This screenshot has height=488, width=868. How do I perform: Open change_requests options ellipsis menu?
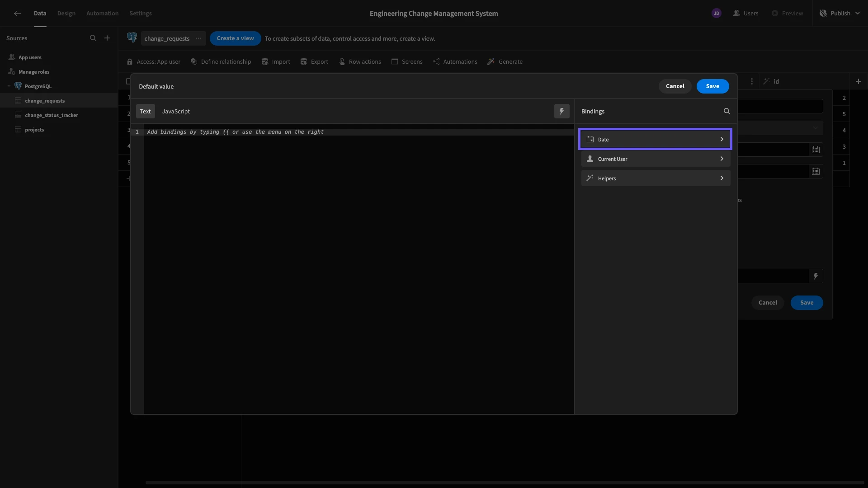click(x=198, y=38)
